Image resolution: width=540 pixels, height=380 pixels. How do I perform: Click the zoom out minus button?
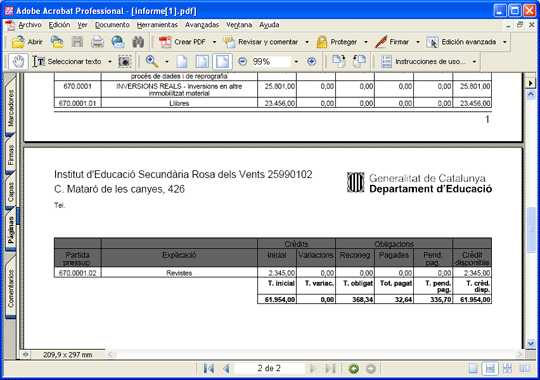242,62
